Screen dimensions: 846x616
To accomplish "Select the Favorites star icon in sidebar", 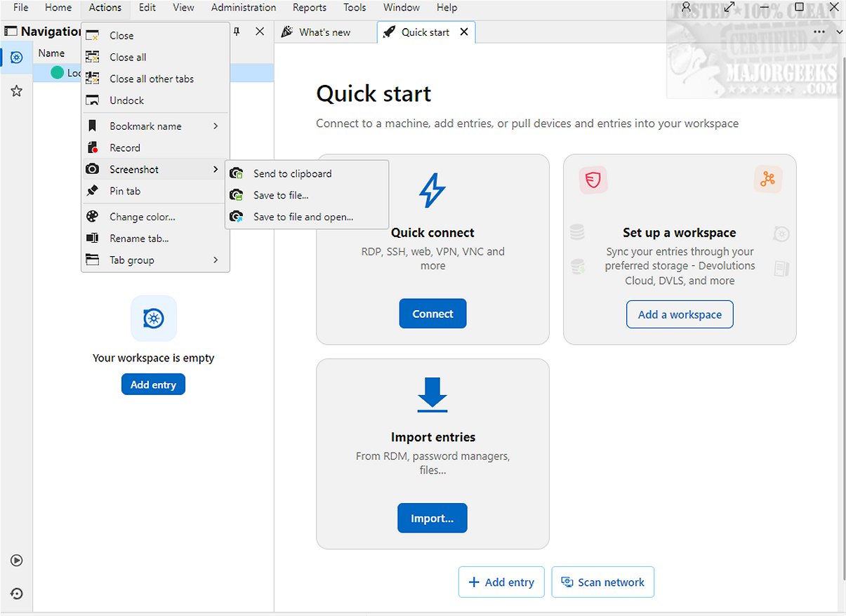I will (16, 91).
